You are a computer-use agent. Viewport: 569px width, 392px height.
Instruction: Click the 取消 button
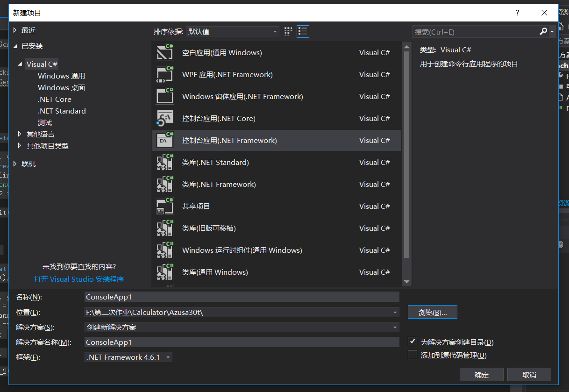click(x=529, y=375)
